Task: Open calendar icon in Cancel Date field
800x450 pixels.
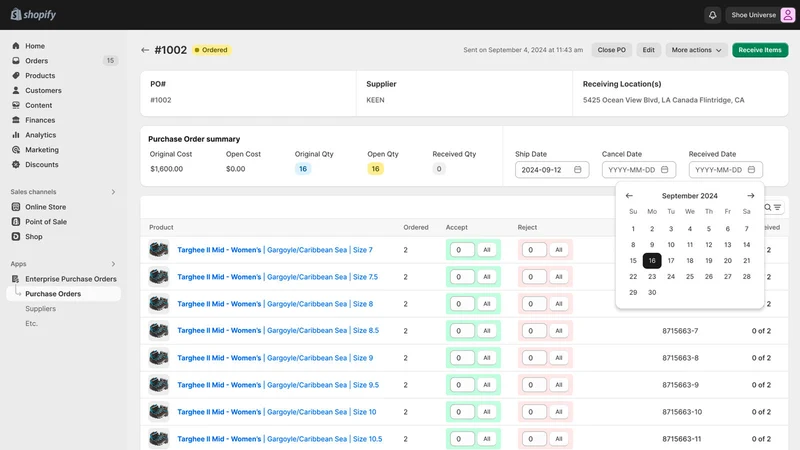Action: (664, 169)
